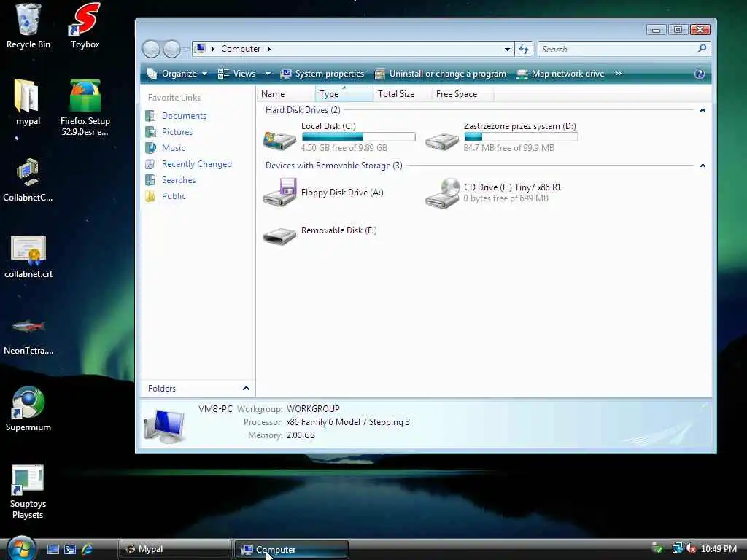747x560 pixels.
Task: Click System properties in the toolbar
Action: coord(322,74)
